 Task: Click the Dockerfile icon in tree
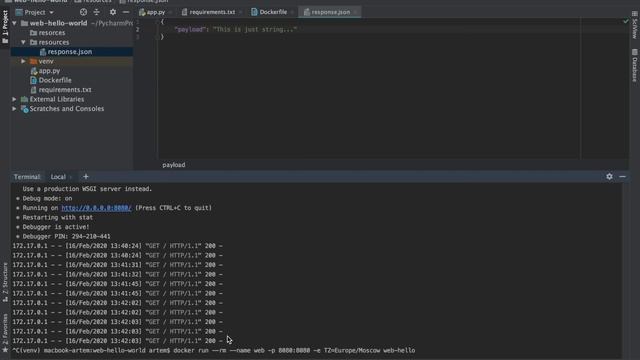point(33,80)
